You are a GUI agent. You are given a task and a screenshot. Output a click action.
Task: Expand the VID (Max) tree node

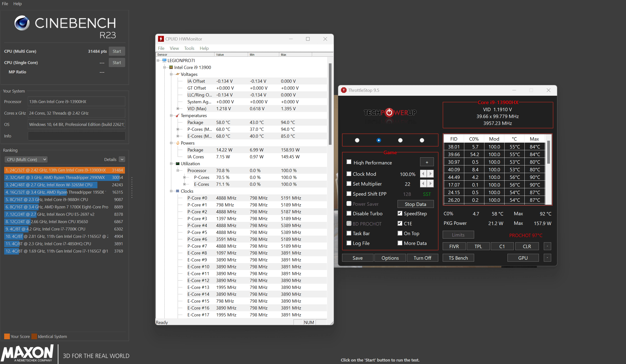pyautogui.click(x=178, y=108)
